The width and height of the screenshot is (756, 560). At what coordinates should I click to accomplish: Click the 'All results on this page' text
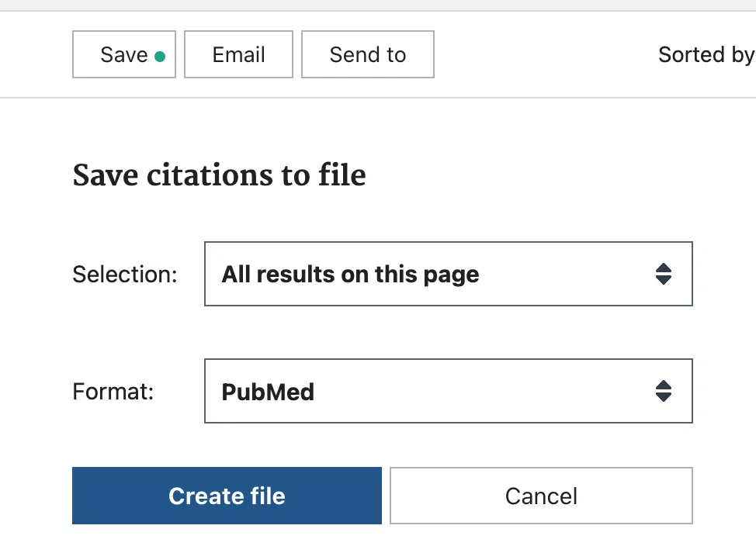pos(350,275)
